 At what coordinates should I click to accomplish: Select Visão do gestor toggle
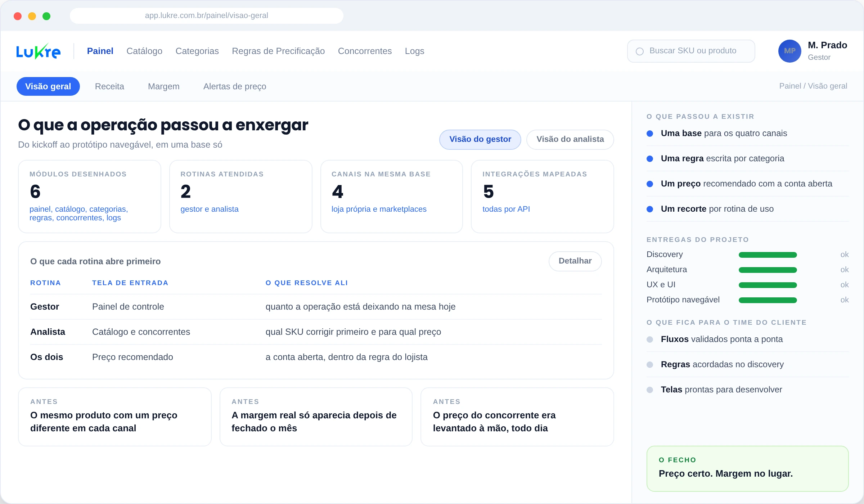480,139
